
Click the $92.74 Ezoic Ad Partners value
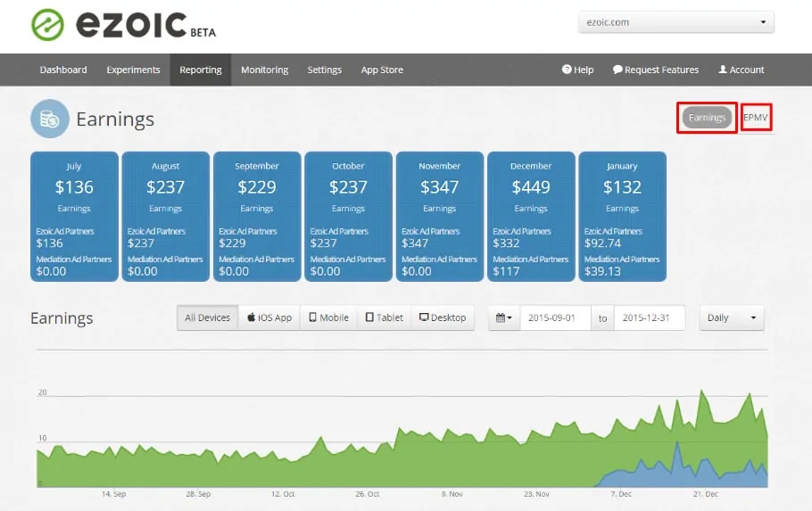[x=602, y=243]
